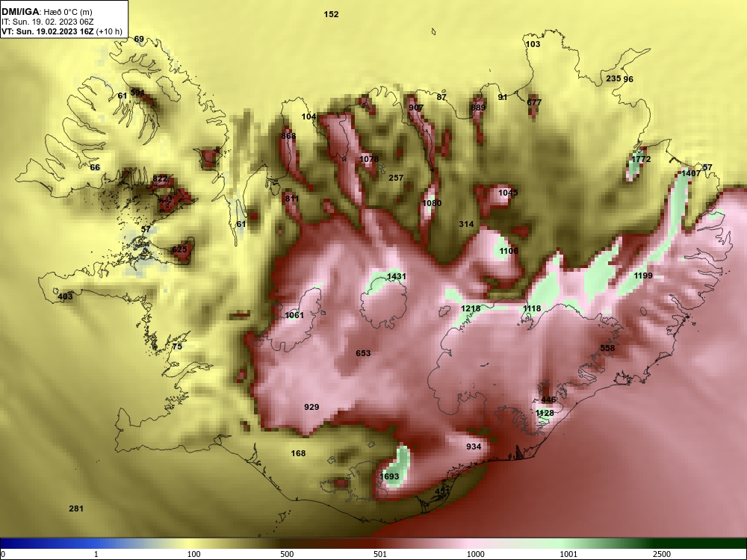This screenshot has width=747, height=560.
Task: Click the 1106 value label
Action: 508,251
